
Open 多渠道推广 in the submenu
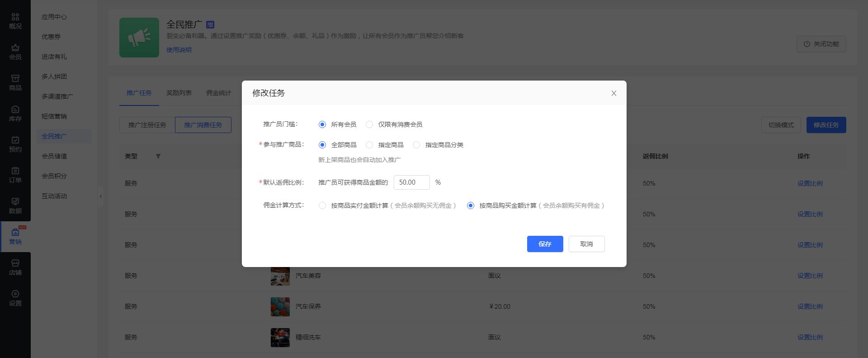(x=57, y=96)
